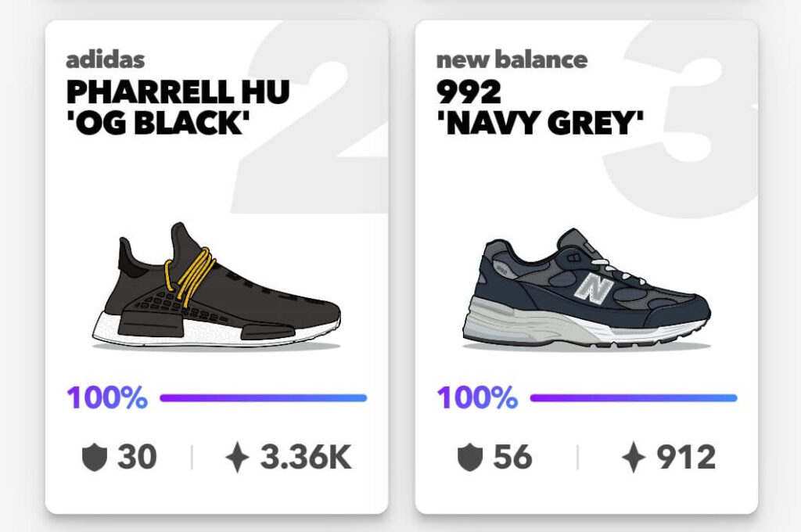
Task: Click the shield icon beside 30
Action: (95, 457)
